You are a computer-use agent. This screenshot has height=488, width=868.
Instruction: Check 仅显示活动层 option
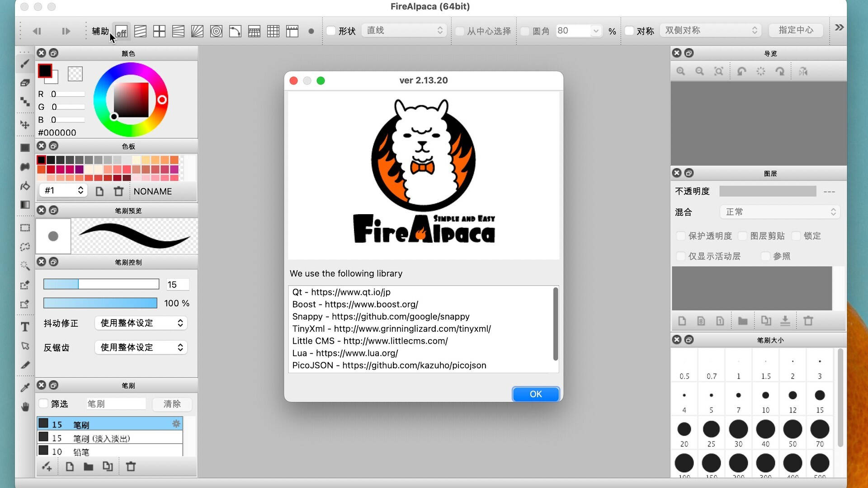click(x=680, y=256)
